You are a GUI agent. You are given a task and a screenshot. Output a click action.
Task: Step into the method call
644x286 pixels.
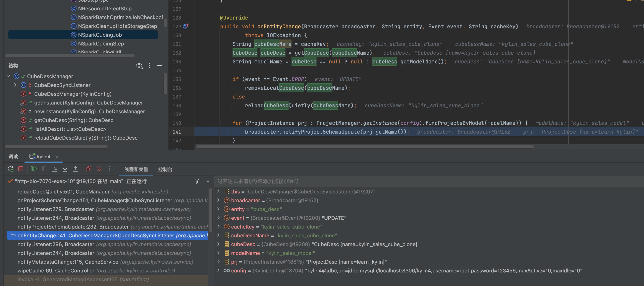(65, 169)
